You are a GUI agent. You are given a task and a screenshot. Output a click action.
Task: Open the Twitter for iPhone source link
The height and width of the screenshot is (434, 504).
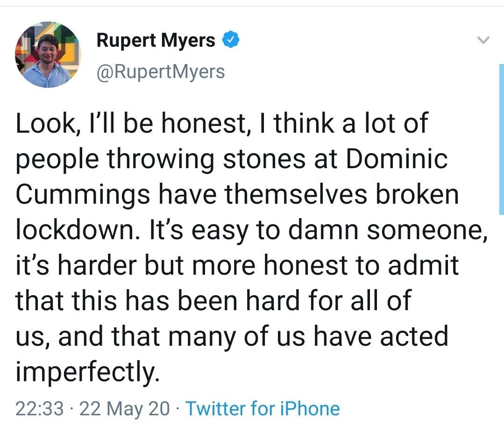click(263, 409)
